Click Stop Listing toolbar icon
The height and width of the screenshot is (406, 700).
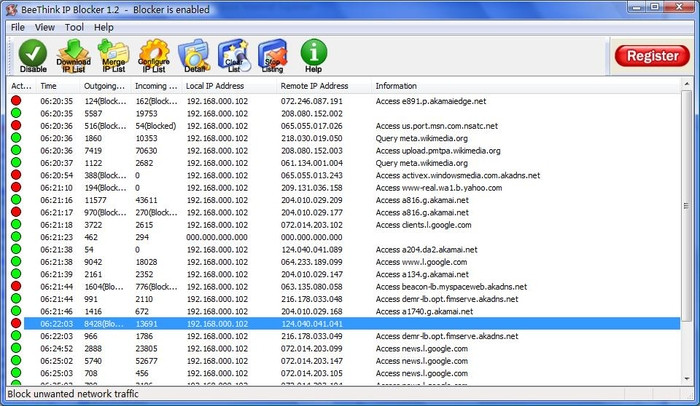click(x=273, y=56)
